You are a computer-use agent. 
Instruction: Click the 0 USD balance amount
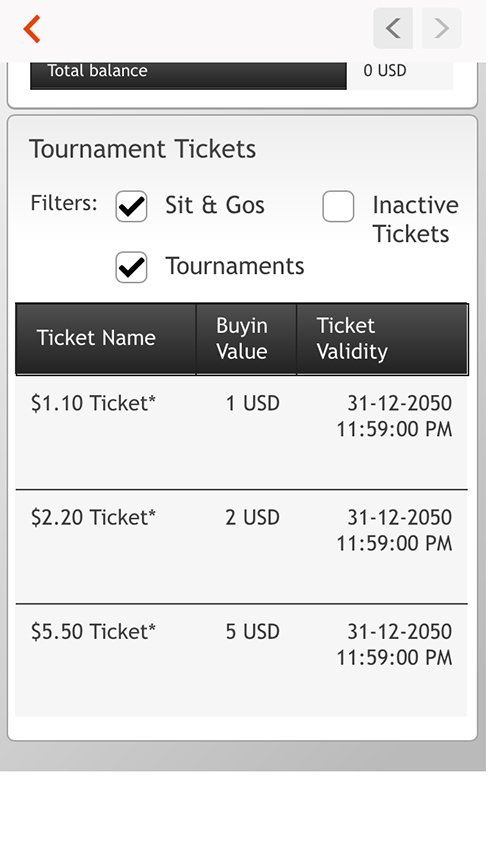tap(385, 71)
